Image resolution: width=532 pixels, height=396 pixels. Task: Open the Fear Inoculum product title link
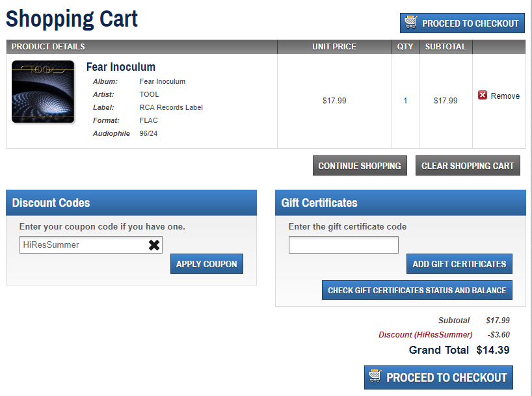(x=121, y=67)
